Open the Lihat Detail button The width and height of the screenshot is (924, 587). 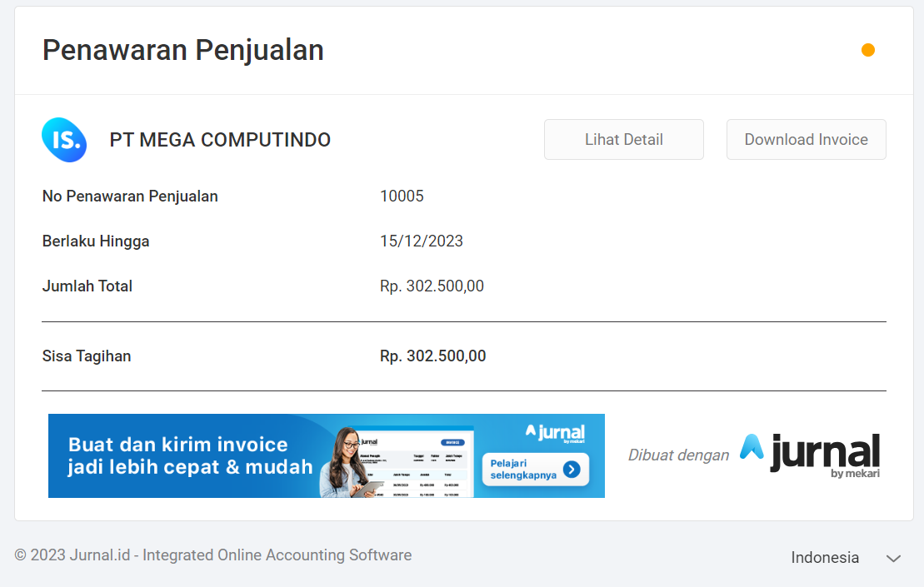[x=623, y=140]
